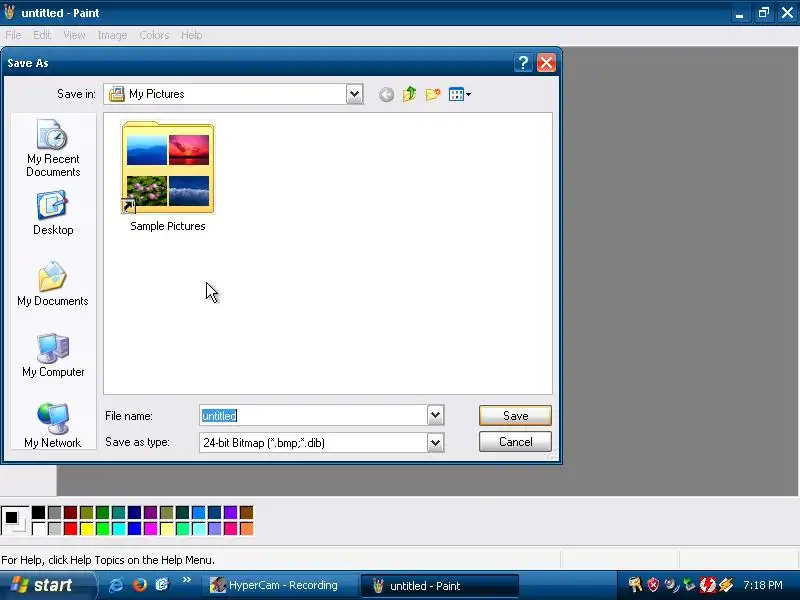Open the File menu in Paint
This screenshot has height=600, width=800.
13,35
